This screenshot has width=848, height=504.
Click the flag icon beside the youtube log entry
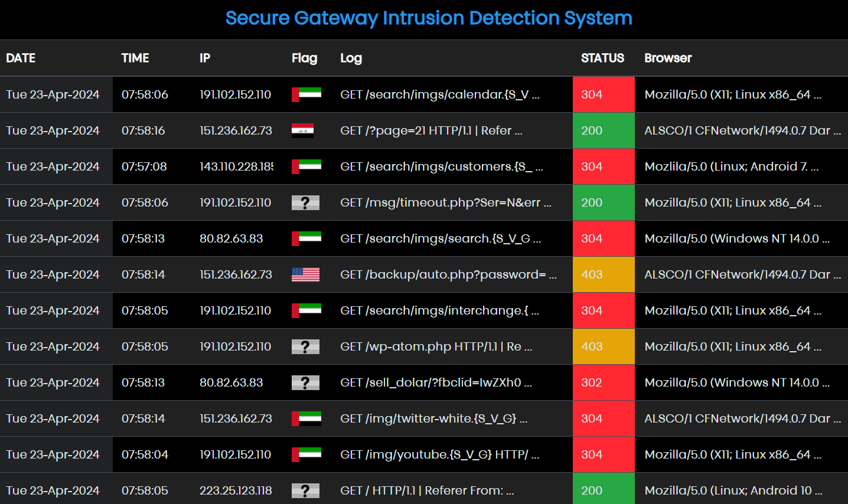point(306,454)
